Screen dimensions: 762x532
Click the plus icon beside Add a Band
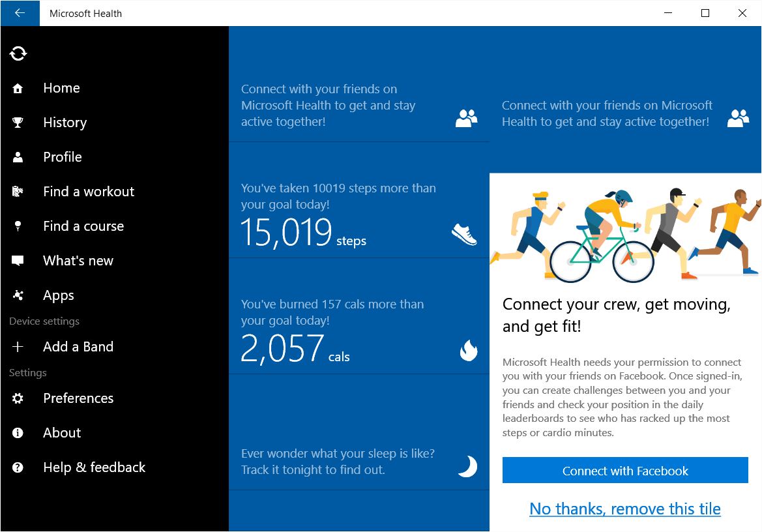(18, 347)
